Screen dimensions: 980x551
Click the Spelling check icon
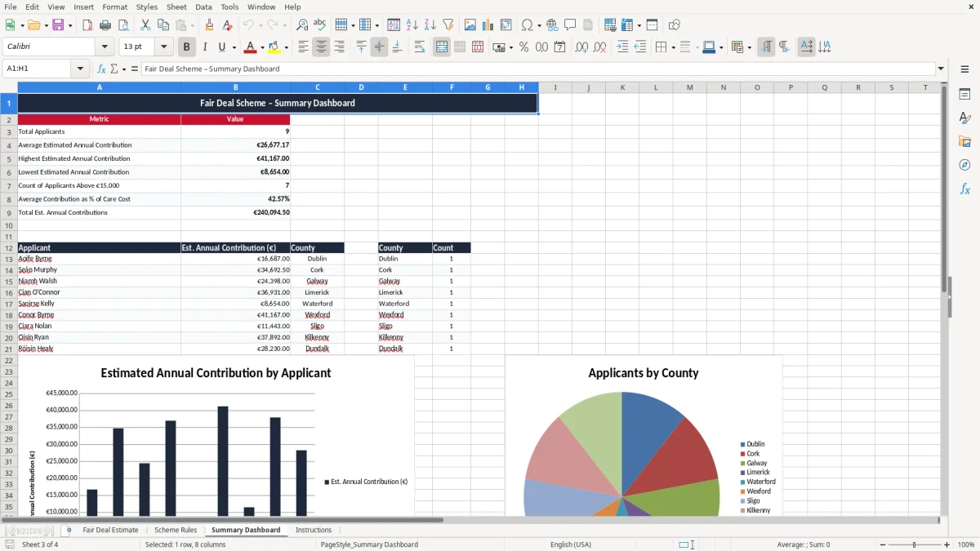(x=320, y=25)
